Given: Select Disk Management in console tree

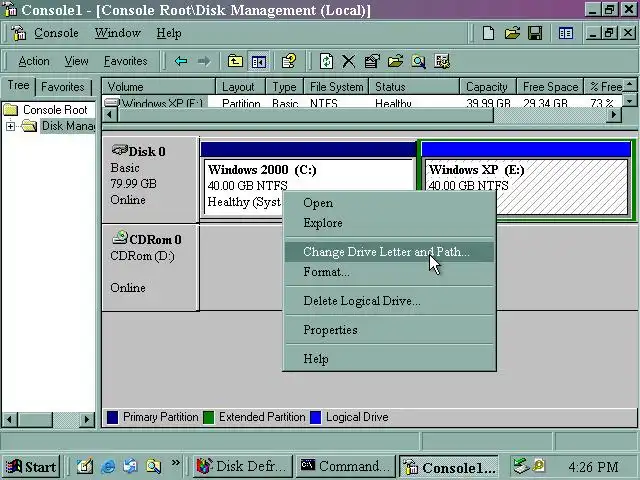Looking at the screenshot, I should click(68, 126).
